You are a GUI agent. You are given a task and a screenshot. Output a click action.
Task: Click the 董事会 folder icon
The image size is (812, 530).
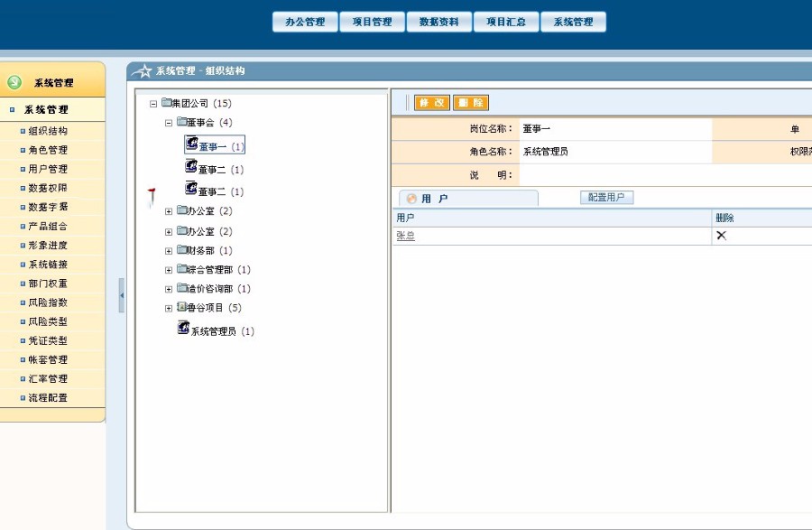pyautogui.click(x=181, y=122)
